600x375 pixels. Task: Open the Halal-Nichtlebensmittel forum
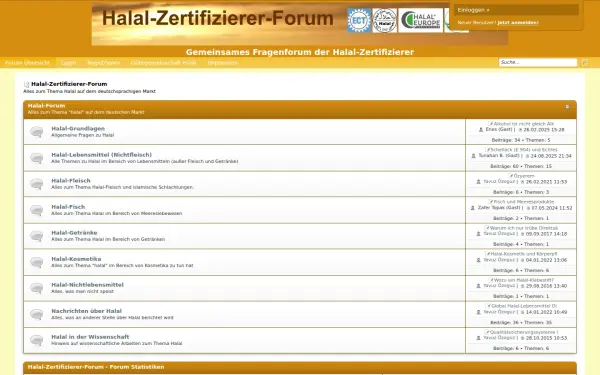point(87,285)
